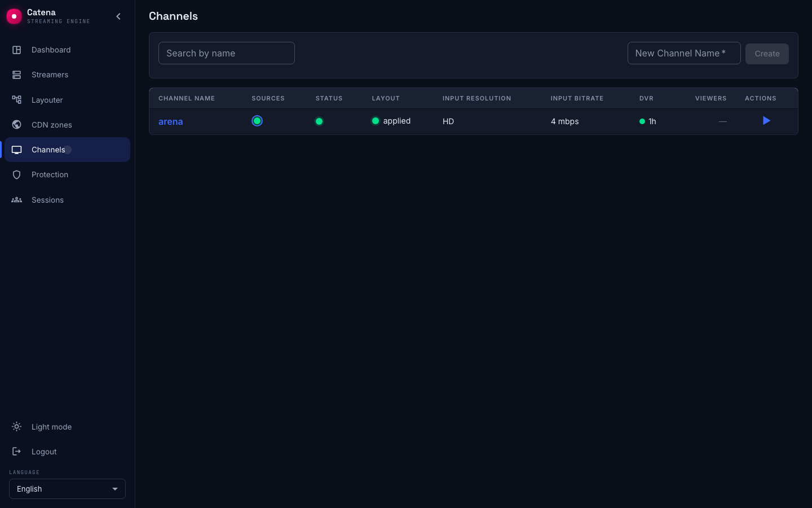The width and height of the screenshot is (812, 508).
Task: Click the '1h' DVR value
Action: point(652,121)
